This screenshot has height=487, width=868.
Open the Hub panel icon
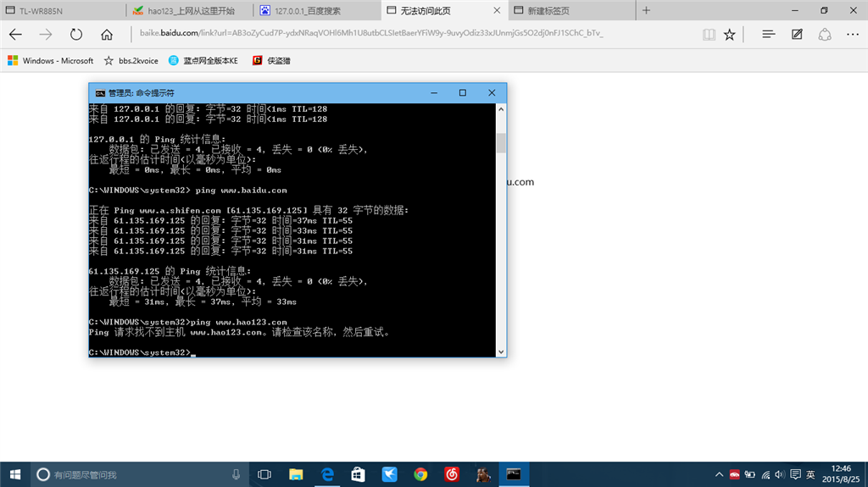(x=768, y=35)
